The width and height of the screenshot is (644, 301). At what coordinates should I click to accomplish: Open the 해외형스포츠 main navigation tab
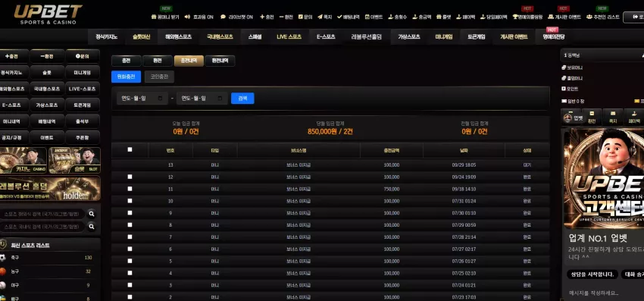pos(178,36)
